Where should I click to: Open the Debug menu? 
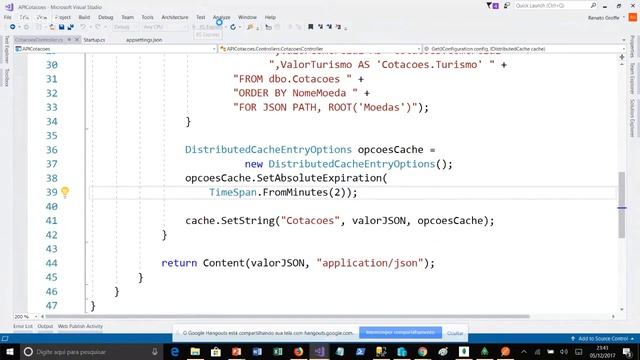[x=105, y=17]
